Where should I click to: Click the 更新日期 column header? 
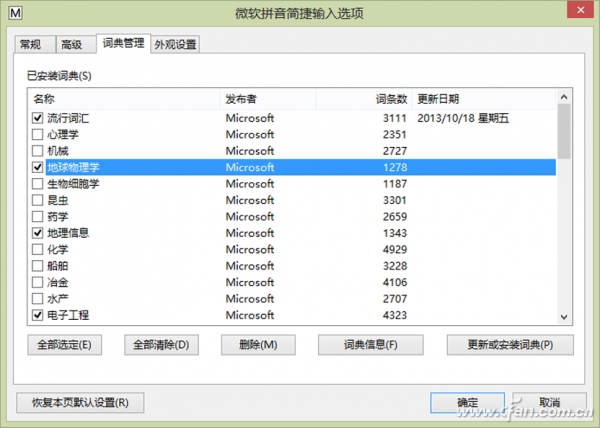[484, 99]
